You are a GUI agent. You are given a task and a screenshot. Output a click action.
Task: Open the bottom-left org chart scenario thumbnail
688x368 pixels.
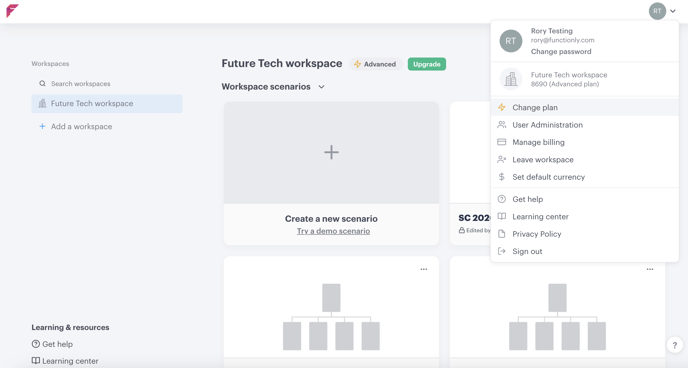(x=331, y=317)
